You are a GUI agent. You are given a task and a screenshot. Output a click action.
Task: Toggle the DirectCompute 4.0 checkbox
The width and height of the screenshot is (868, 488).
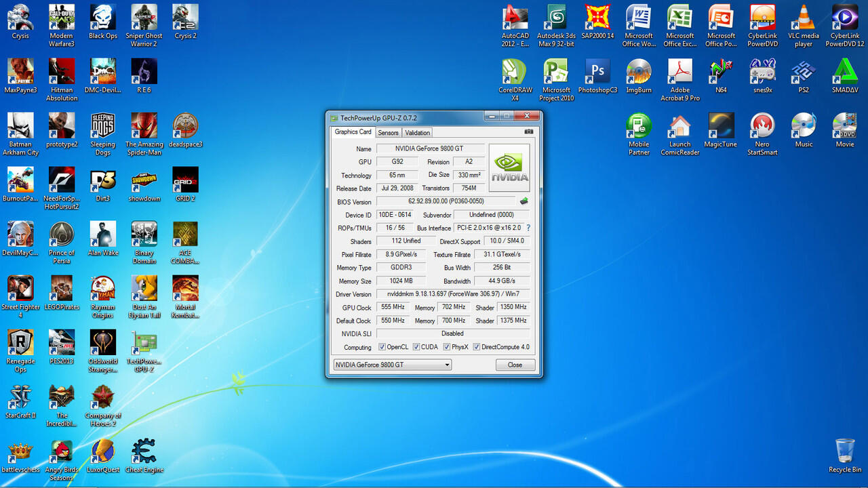point(477,347)
